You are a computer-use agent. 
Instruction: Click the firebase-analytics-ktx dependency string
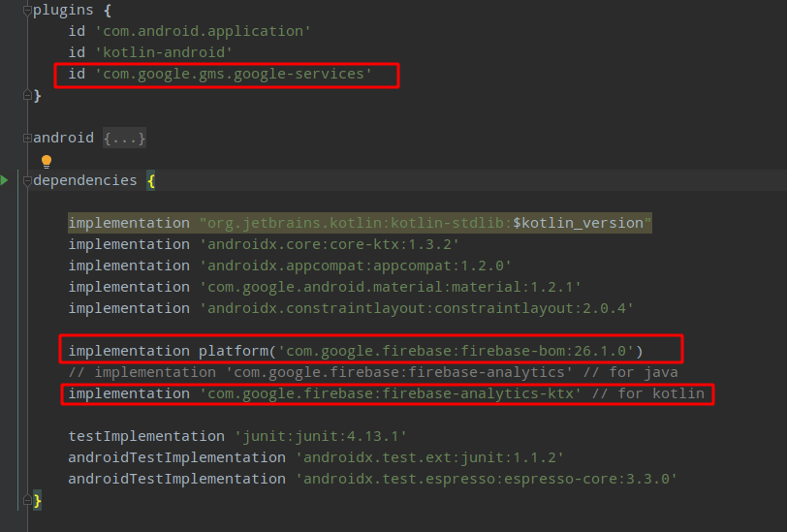click(x=391, y=393)
